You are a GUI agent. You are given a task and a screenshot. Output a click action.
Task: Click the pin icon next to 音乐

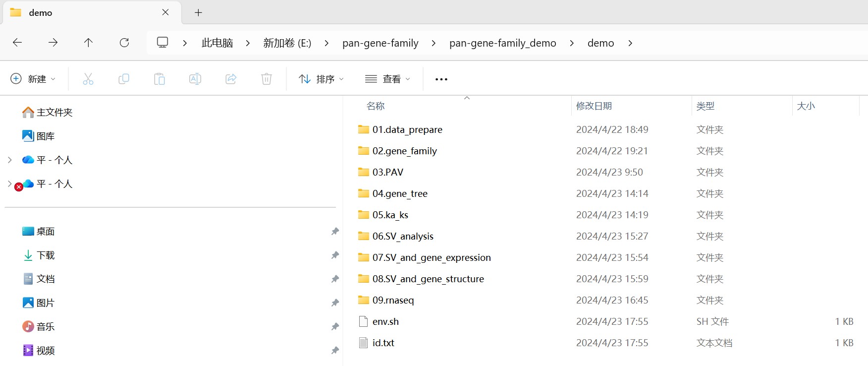[335, 327]
